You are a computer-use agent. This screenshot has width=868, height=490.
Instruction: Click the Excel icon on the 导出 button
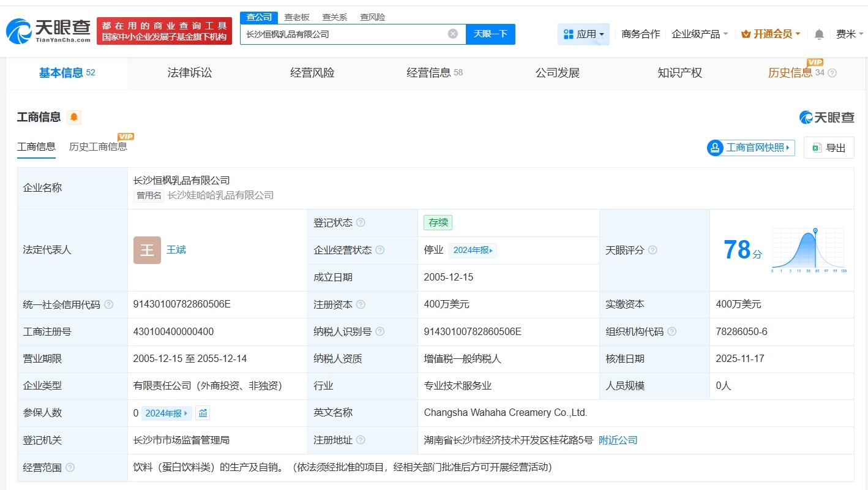point(817,148)
